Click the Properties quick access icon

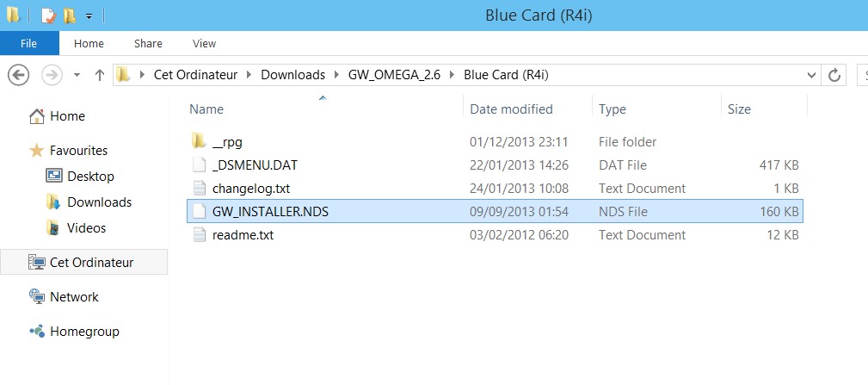point(49,16)
